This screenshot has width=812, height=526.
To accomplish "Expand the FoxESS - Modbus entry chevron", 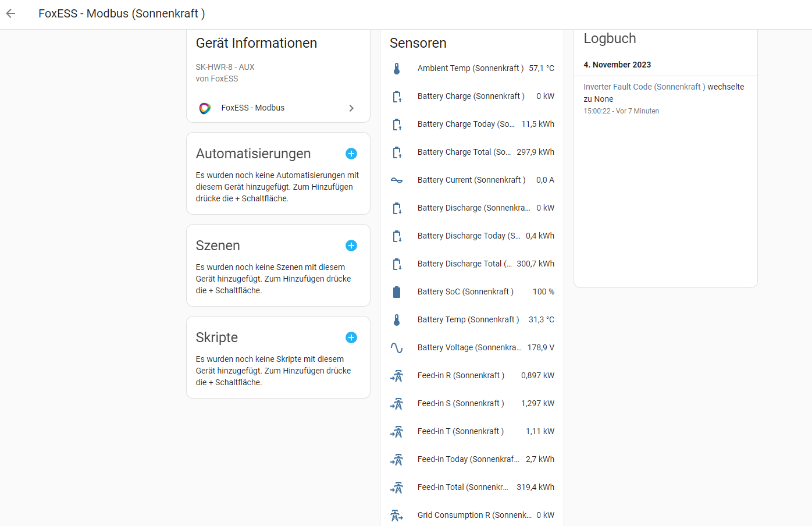I will [351, 108].
